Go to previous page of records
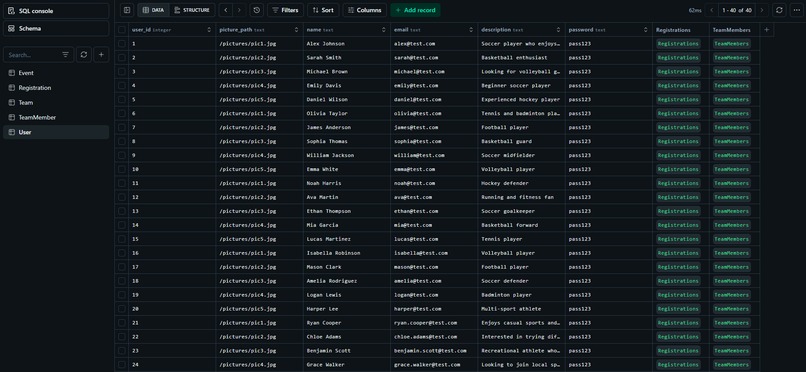This screenshot has height=372, width=806. point(711,10)
